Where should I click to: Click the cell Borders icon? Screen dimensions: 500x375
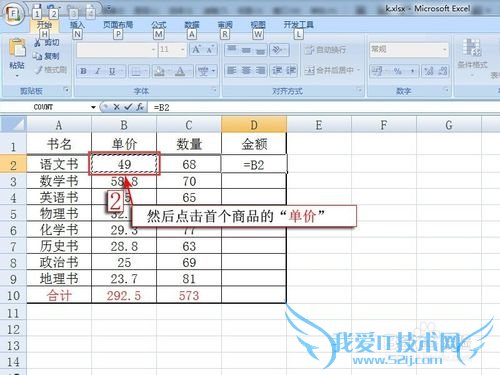pyautogui.click(x=135, y=71)
